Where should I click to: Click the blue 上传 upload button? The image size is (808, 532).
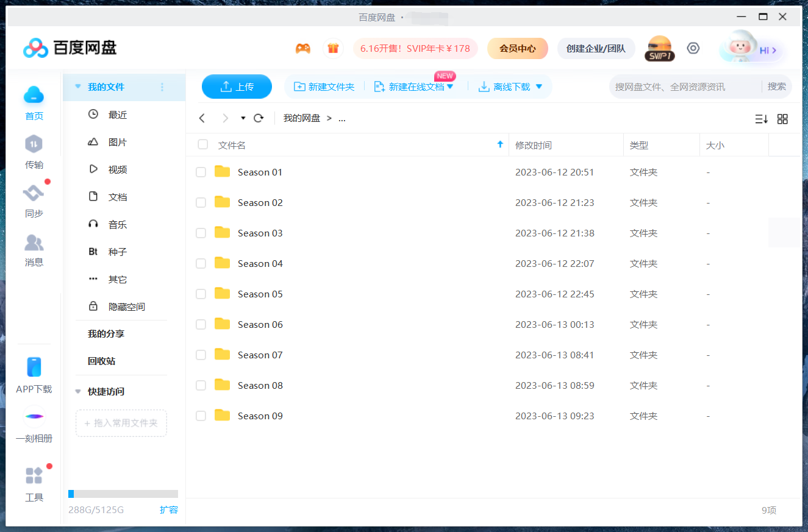coord(237,87)
